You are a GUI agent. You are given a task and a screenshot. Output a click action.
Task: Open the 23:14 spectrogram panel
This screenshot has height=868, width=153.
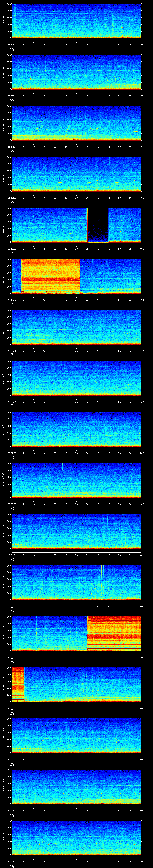pos(77,21)
